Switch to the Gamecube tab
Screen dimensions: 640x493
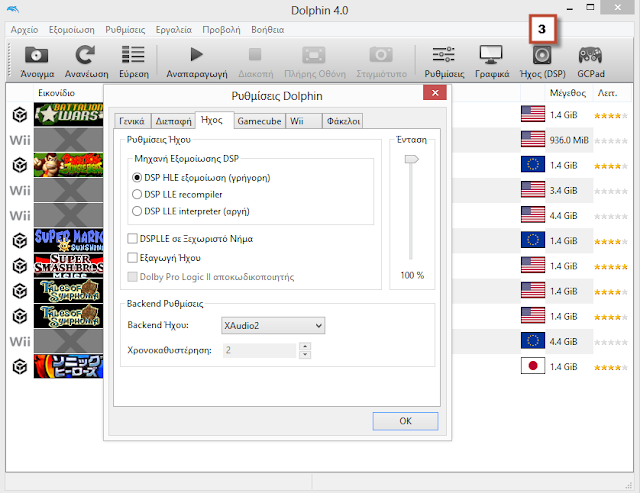click(259, 121)
